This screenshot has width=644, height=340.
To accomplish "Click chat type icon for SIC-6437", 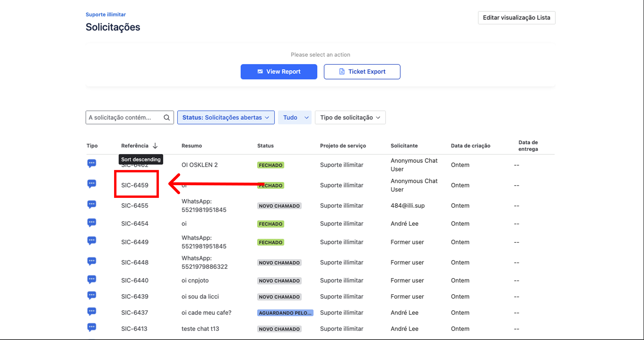I will pyautogui.click(x=91, y=312).
